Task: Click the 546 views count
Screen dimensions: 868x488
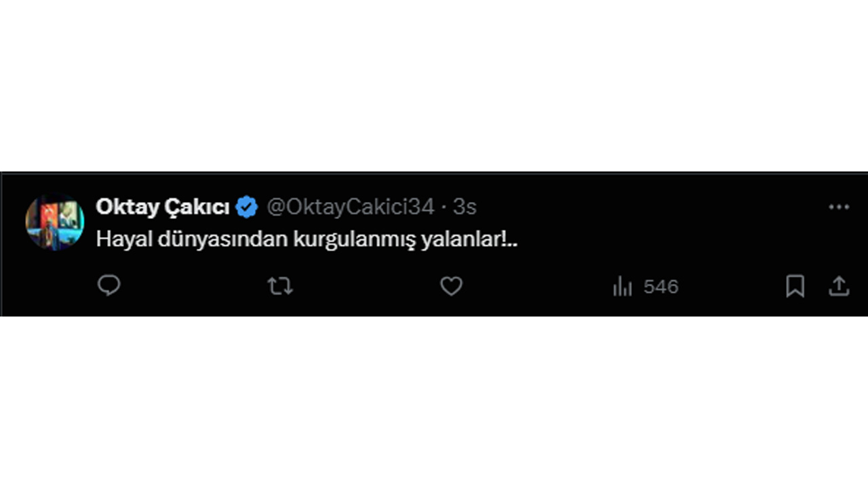Action: click(661, 287)
